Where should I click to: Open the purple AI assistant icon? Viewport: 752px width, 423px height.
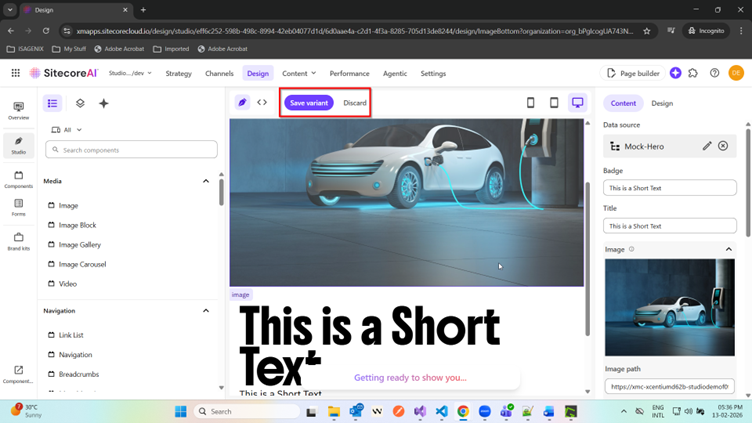click(x=675, y=73)
